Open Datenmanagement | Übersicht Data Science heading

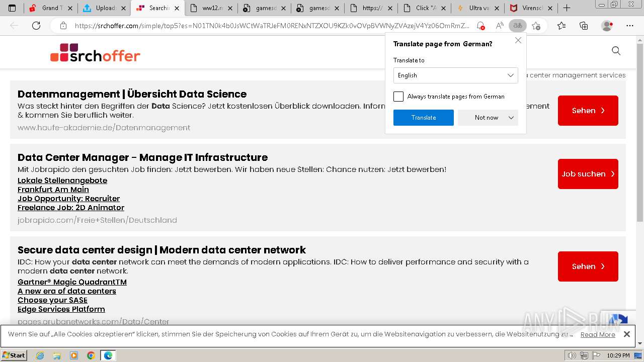132,94
